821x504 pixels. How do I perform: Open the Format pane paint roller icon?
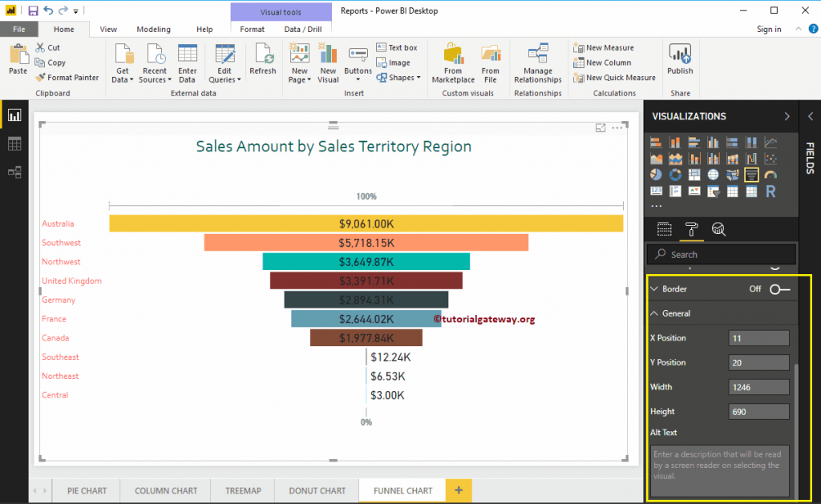pyautogui.click(x=692, y=229)
